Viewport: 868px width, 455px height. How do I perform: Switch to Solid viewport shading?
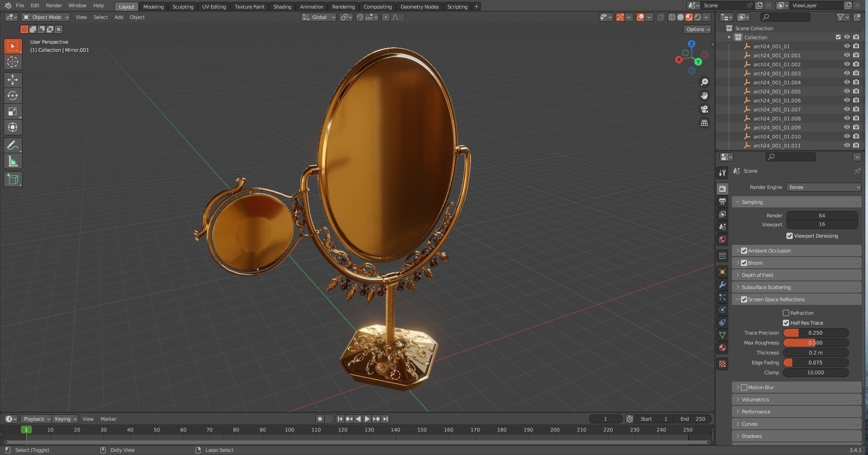coord(681,17)
